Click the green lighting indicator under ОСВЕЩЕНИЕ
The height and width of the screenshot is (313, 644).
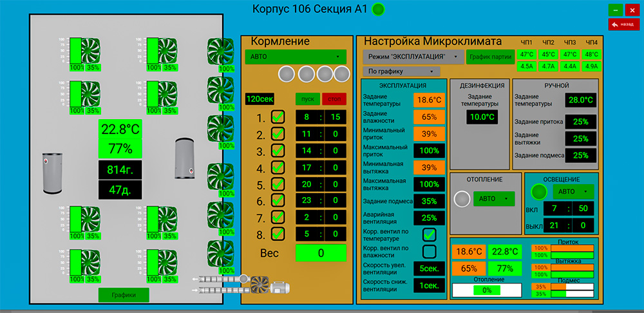[539, 192]
